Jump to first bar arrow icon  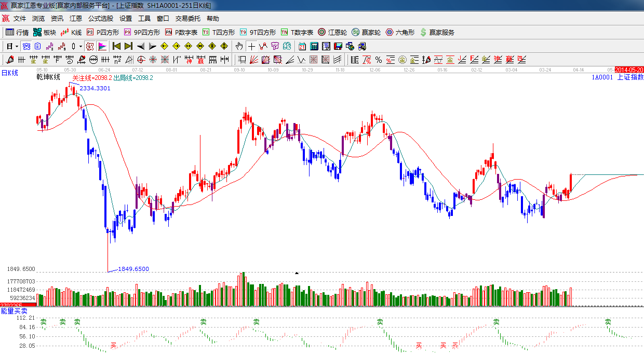tap(116, 46)
